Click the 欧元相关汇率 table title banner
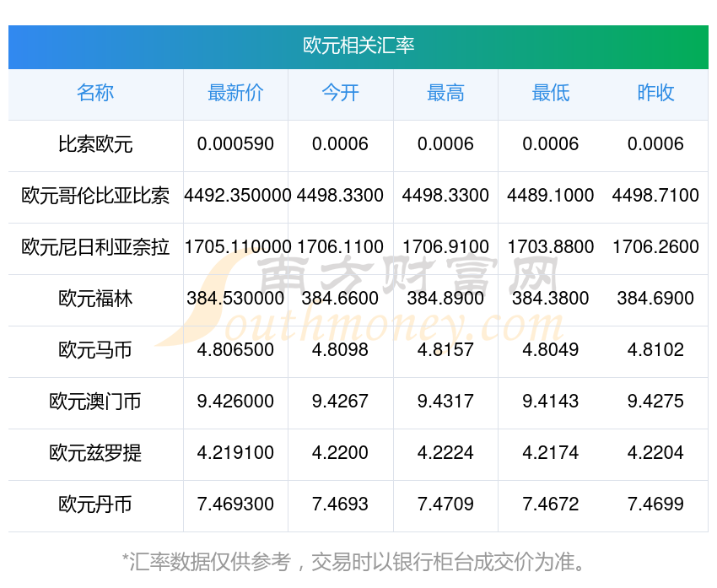Viewport: 717px width, 588px height. click(358, 46)
